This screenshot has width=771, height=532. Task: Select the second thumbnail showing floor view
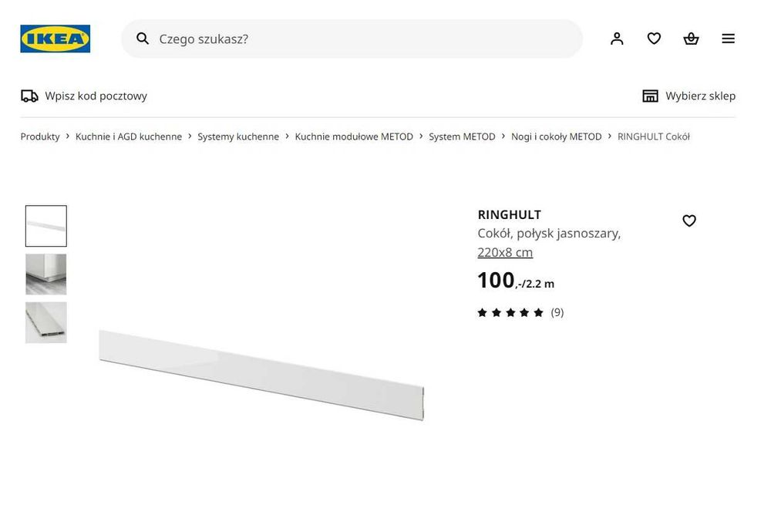pyautogui.click(x=46, y=274)
